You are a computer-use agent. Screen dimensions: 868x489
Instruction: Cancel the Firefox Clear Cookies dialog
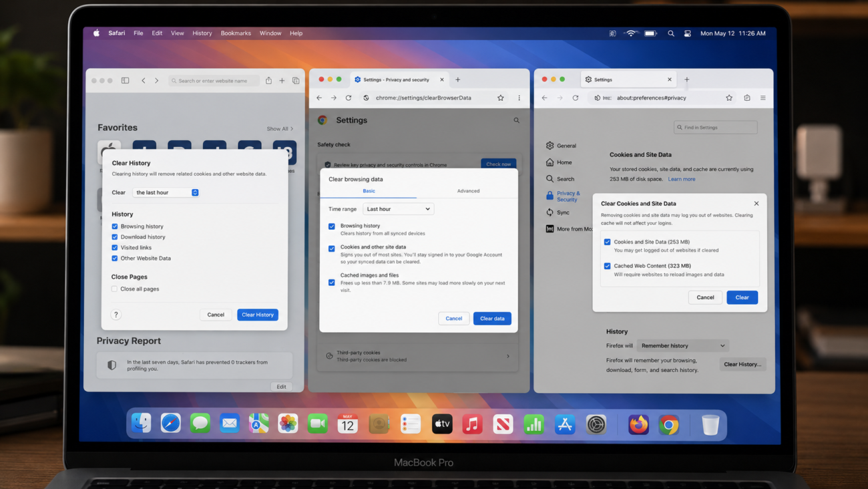click(705, 297)
